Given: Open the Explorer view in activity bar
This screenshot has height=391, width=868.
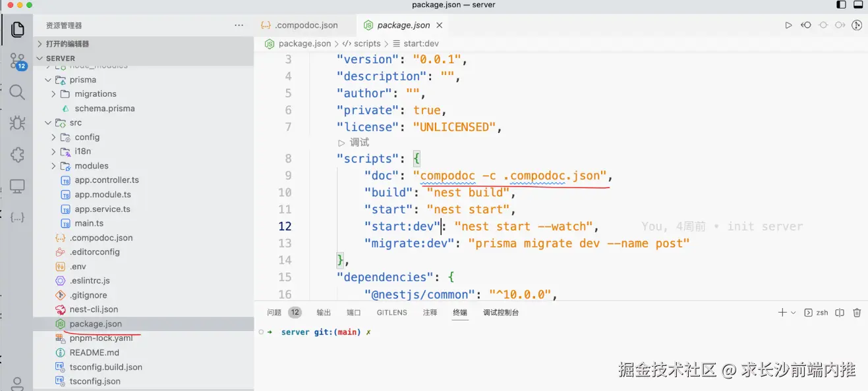Looking at the screenshot, I should tap(17, 29).
